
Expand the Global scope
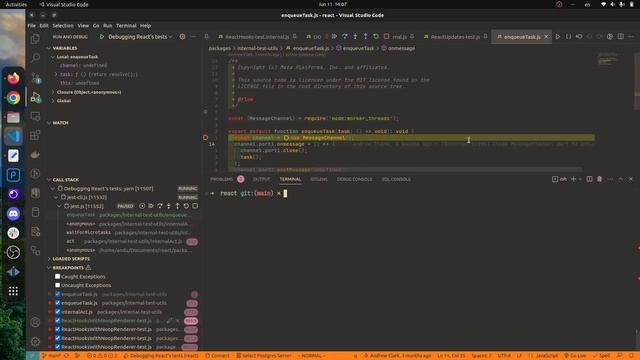pos(53,101)
